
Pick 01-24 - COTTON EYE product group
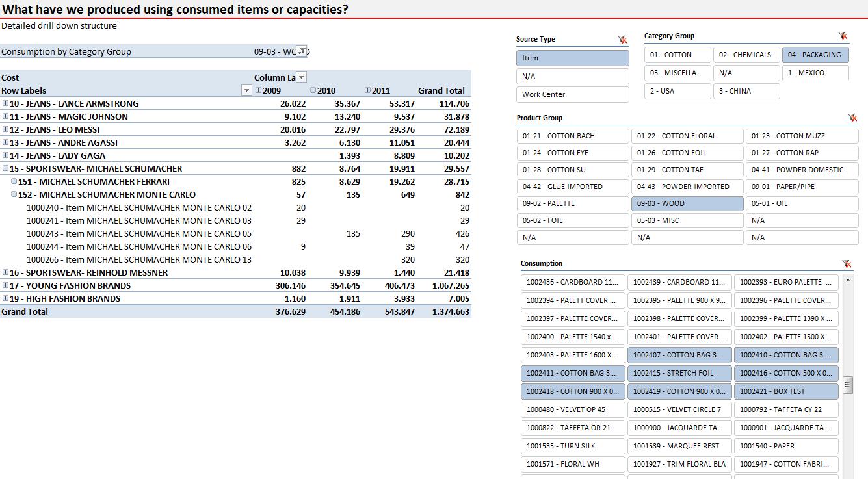[573, 153]
